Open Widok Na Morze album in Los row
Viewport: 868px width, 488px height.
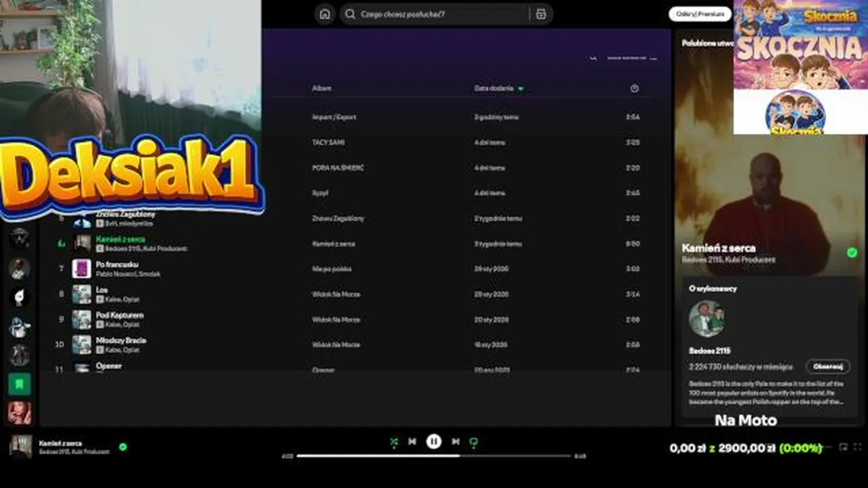336,294
